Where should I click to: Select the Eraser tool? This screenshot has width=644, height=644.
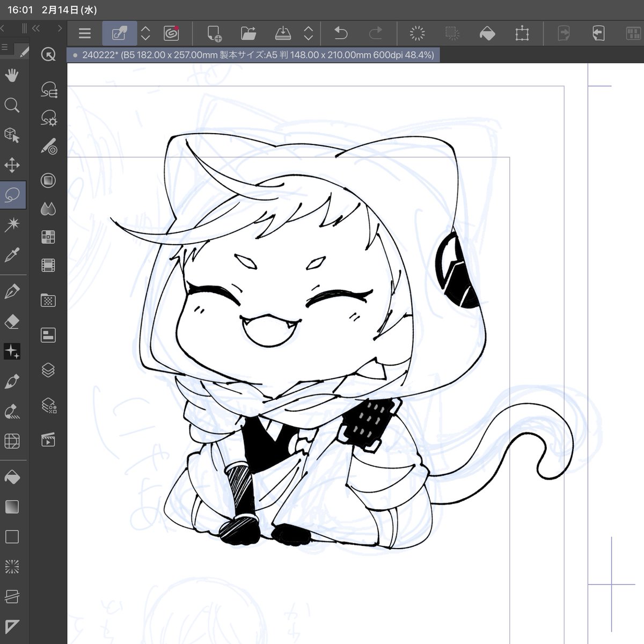tap(12, 321)
